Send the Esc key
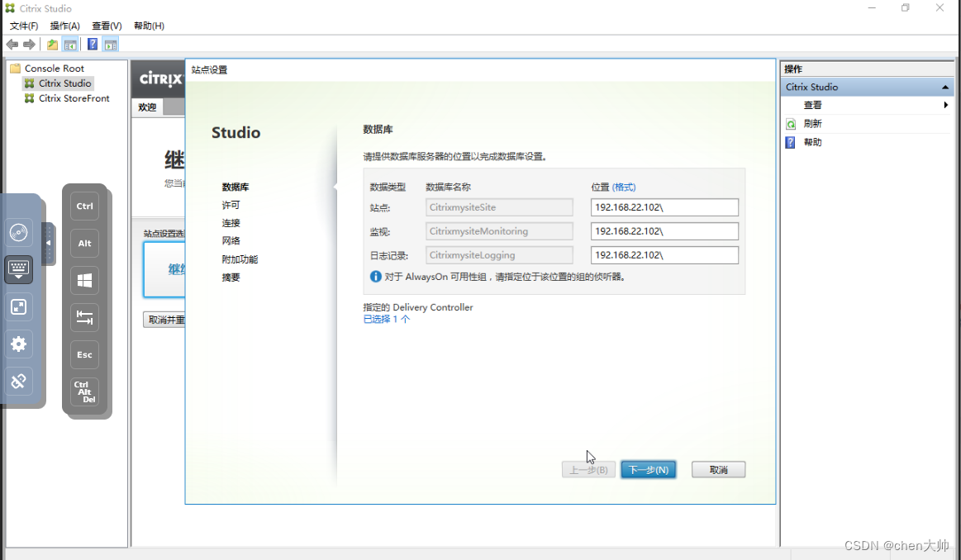Screen dimensions: 961x560 84,354
